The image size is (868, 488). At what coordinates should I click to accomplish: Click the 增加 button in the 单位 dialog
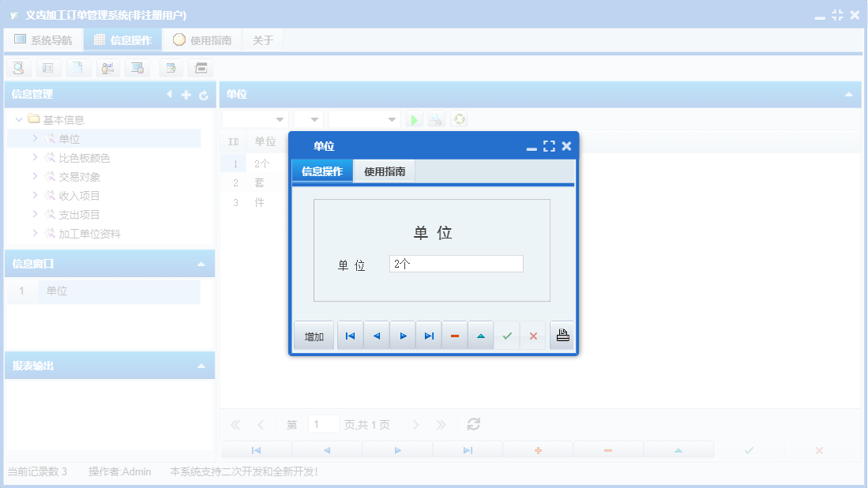click(313, 335)
